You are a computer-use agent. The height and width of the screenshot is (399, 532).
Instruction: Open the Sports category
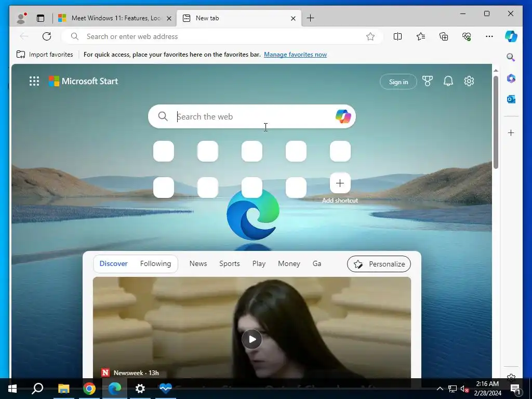tap(229, 263)
